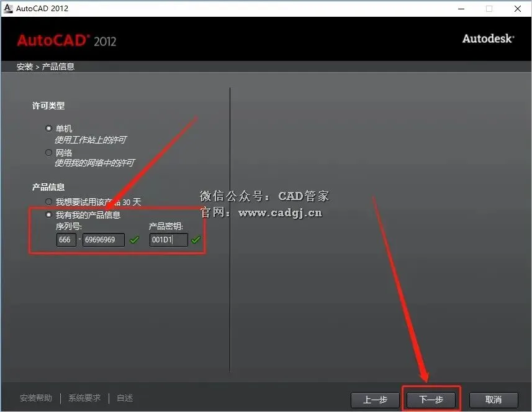Click the 许可类型 license type heading
The image size is (532, 412).
click(x=48, y=106)
